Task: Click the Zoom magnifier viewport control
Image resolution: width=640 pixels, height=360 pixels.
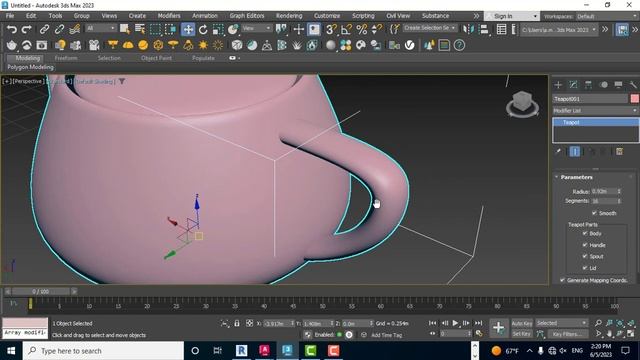Action: tap(598, 323)
